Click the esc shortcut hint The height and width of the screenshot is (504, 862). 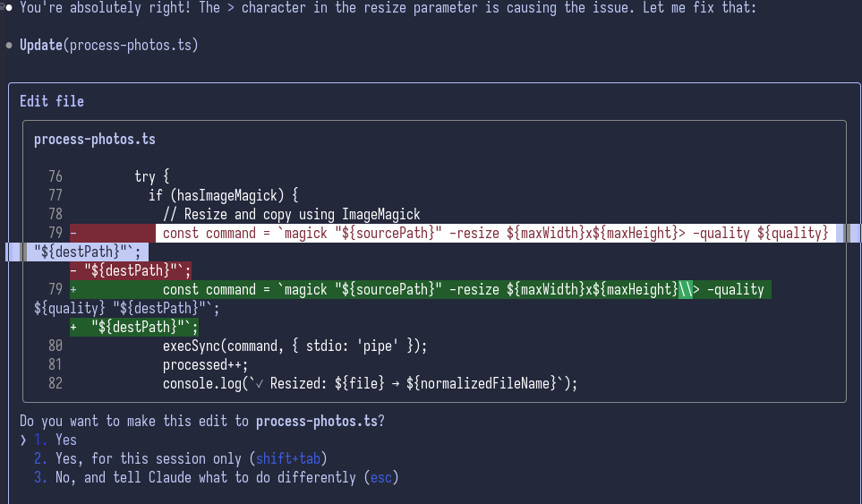click(x=381, y=477)
